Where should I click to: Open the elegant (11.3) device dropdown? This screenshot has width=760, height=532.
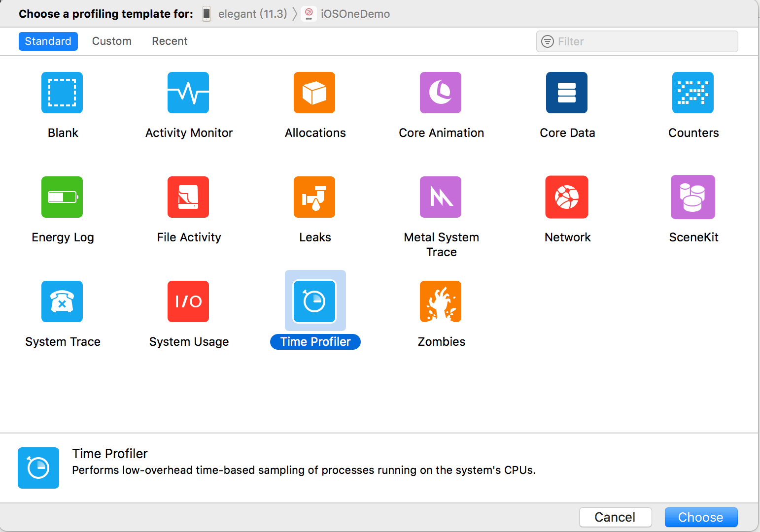(x=245, y=14)
